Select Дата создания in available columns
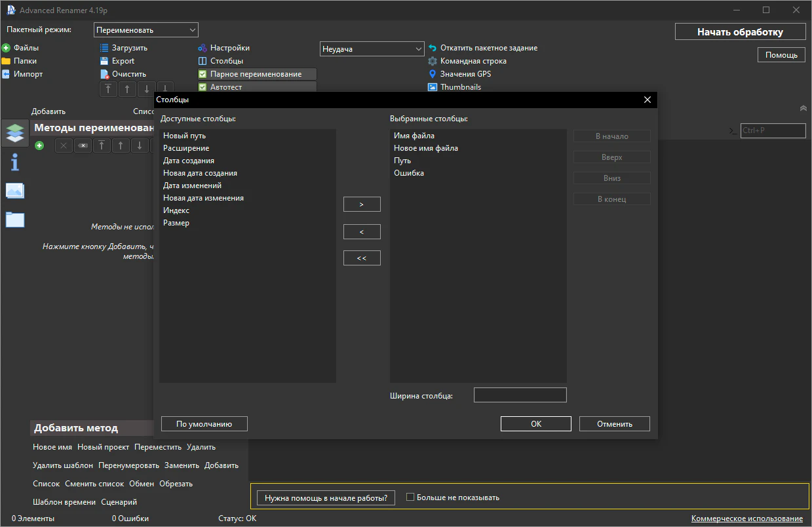The width and height of the screenshot is (812, 527). click(189, 161)
